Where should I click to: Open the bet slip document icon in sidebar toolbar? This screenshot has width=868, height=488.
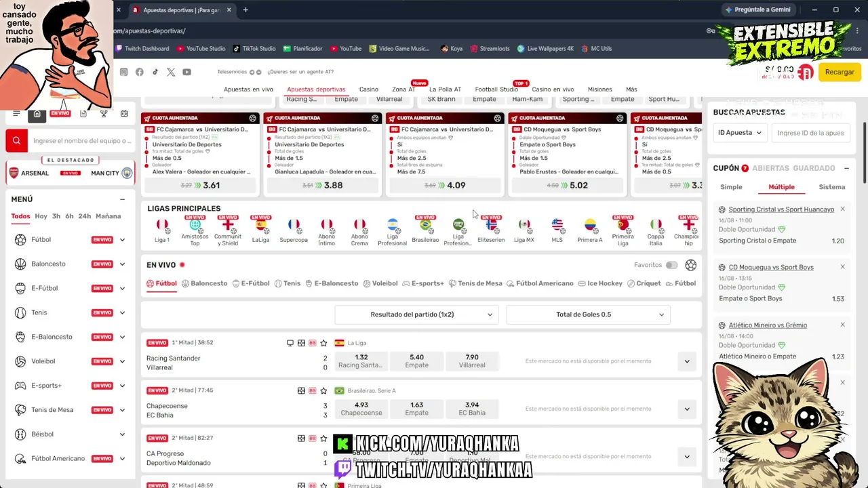(x=83, y=114)
